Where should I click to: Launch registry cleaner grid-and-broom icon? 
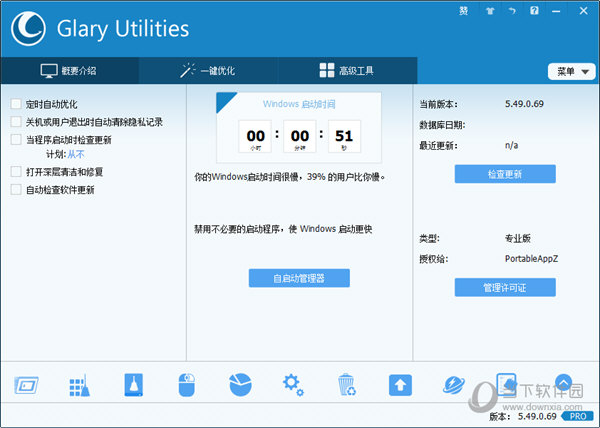tap(80, 386)
